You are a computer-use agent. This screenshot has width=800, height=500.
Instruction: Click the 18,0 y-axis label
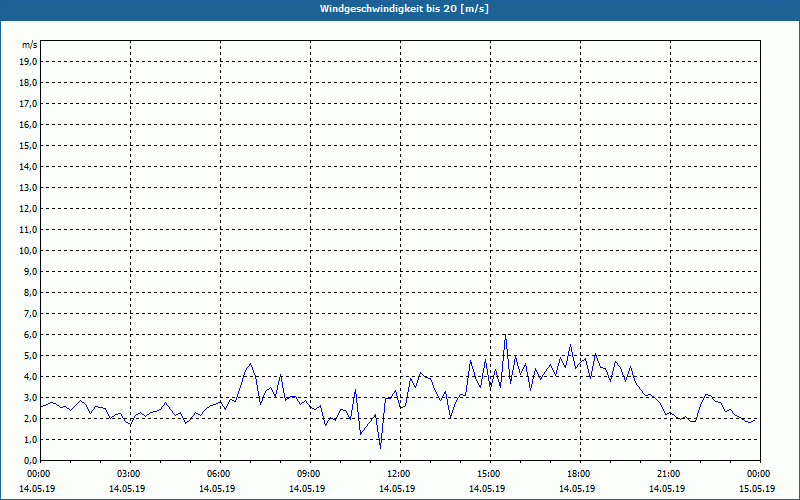(28, 83)
